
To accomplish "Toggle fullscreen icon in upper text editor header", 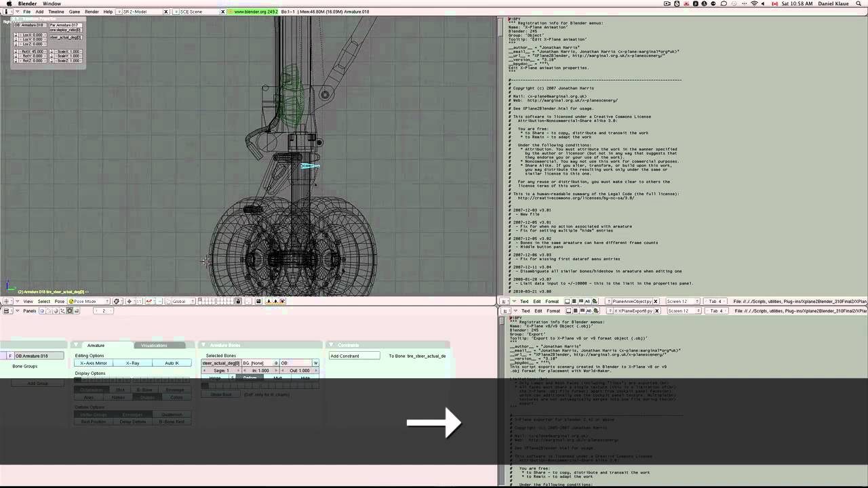I will (567, 301).
